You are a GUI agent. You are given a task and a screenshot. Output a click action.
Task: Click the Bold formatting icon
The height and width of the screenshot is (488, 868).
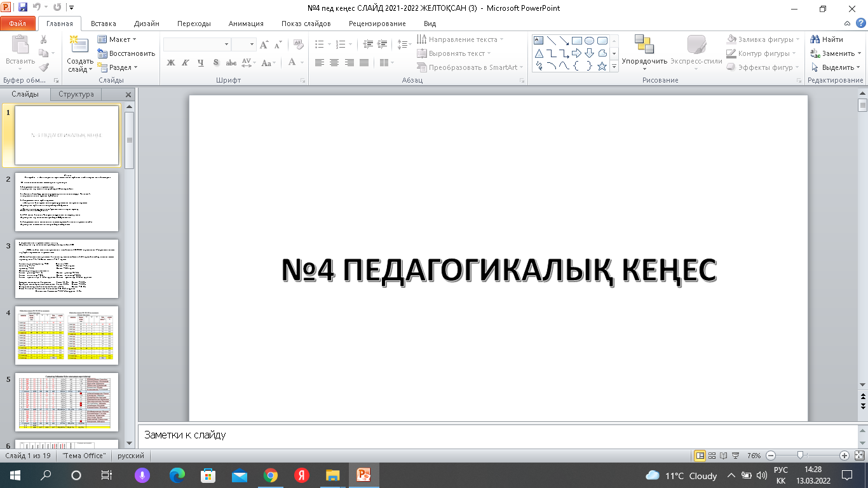[170, 63]
